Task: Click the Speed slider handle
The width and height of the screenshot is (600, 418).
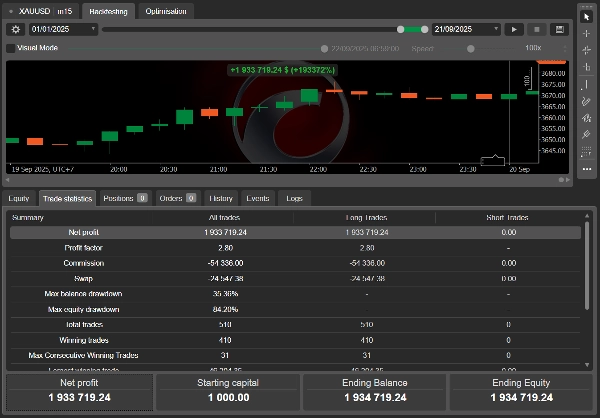Action: coord(471,49)
